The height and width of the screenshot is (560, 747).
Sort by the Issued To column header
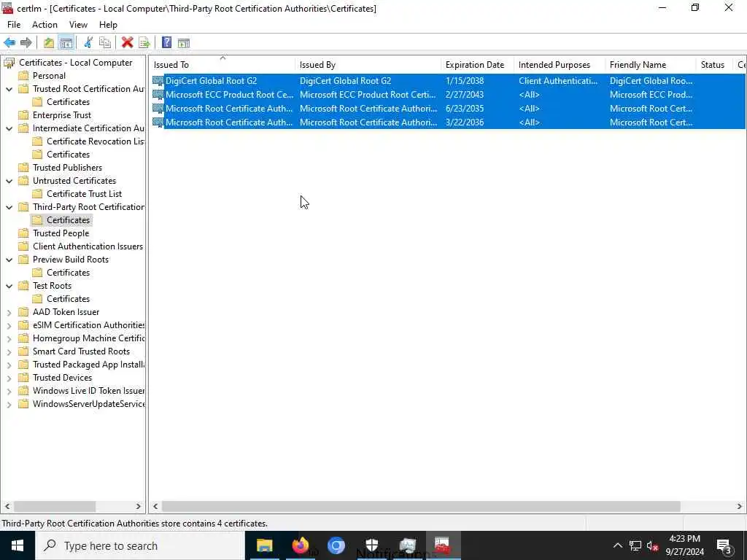(222, 65)
